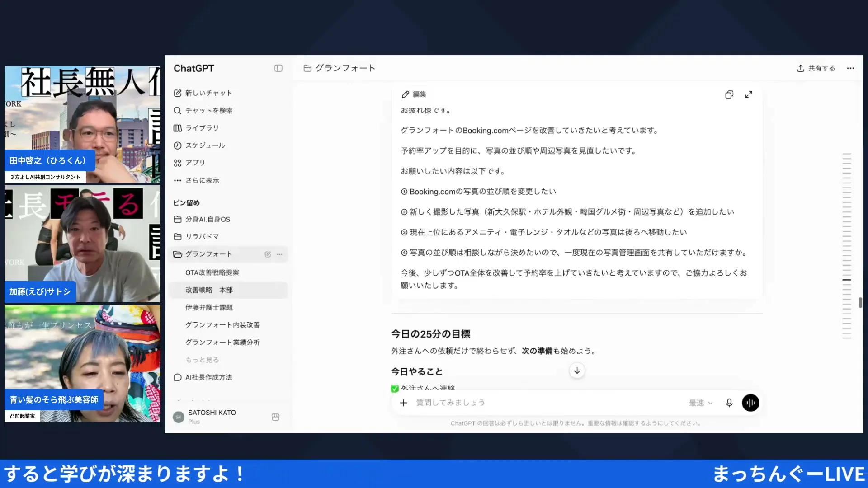Open チャットを検索 search
This screenshot has height=488, width=868.
pyautogui.click(x=203, y=111)
